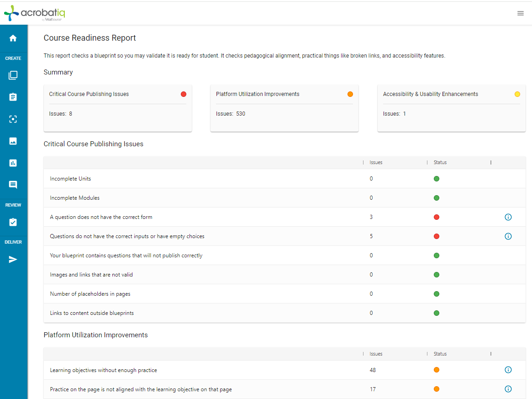Open info for learning objectives without enough practice
The image size is (532, 399).
(508, 370)
